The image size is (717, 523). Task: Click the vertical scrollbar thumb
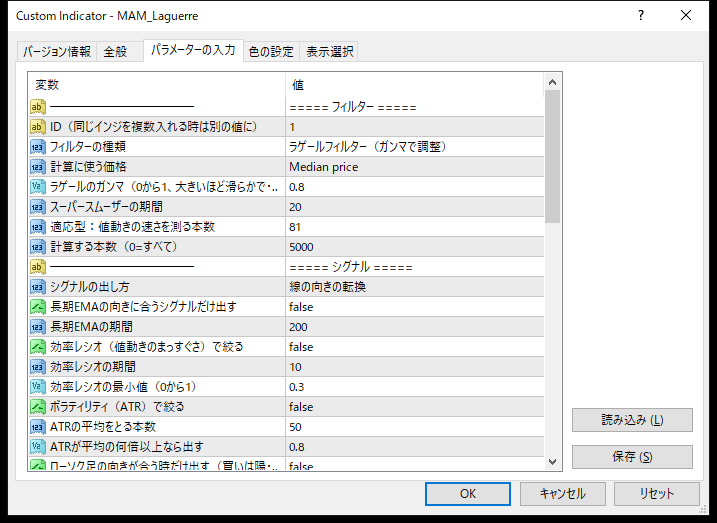coord(552,156)
